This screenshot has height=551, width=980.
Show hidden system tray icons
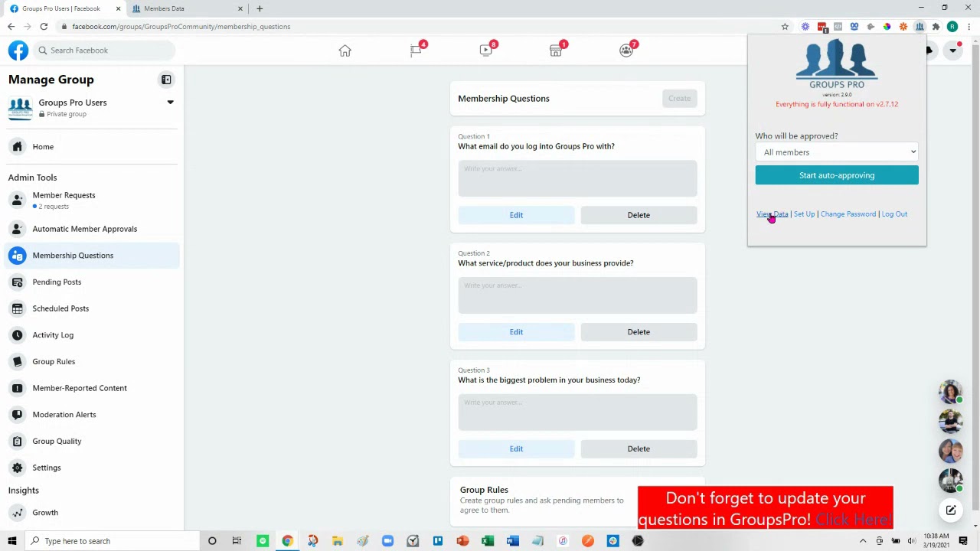point(863,541)
